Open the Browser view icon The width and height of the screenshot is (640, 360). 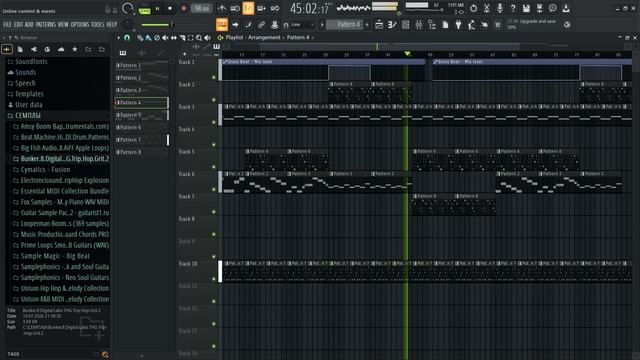432,25
